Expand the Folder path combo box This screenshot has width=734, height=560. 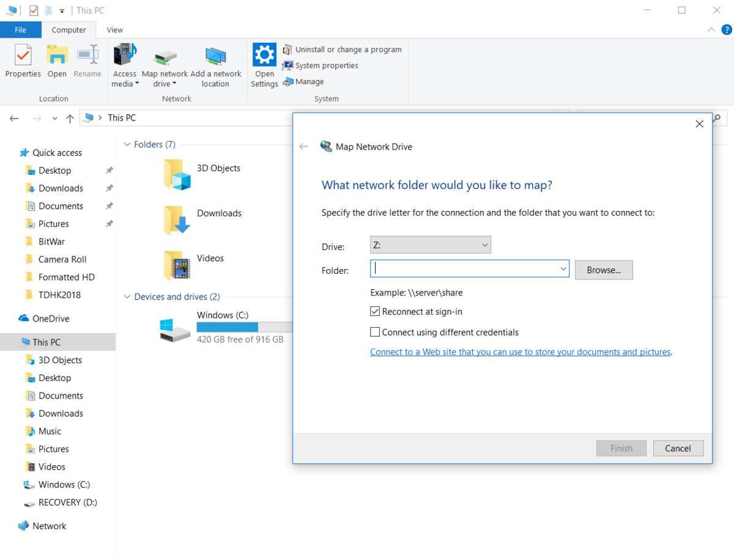[x=562, y=268]
